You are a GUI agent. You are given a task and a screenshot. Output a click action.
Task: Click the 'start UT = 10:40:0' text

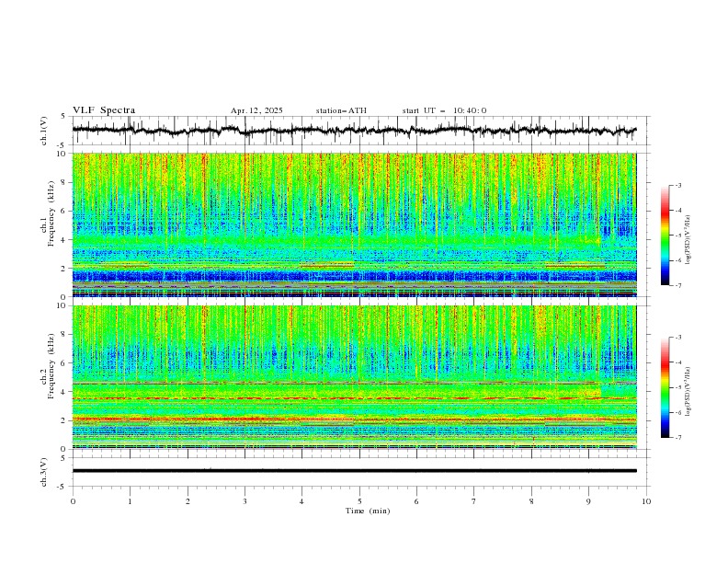(x=444, y=110)
